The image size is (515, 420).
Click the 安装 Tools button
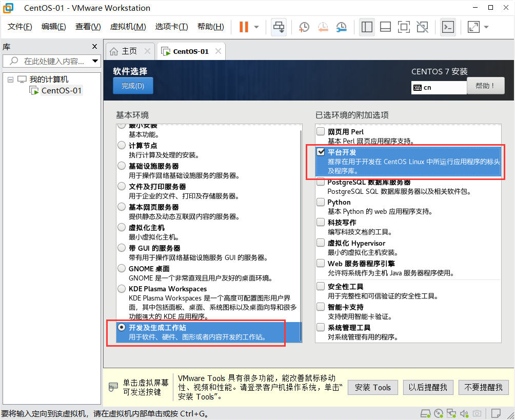point(373,388)
